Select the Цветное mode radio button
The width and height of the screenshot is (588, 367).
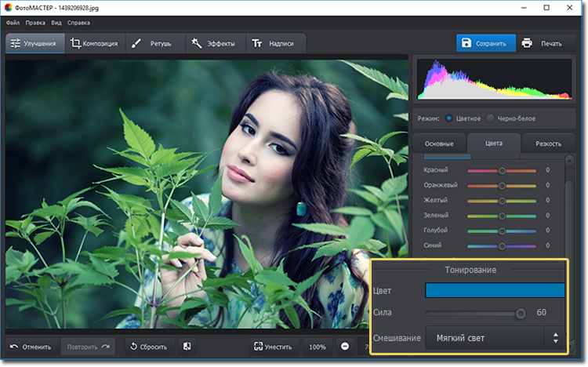point(449,118)
